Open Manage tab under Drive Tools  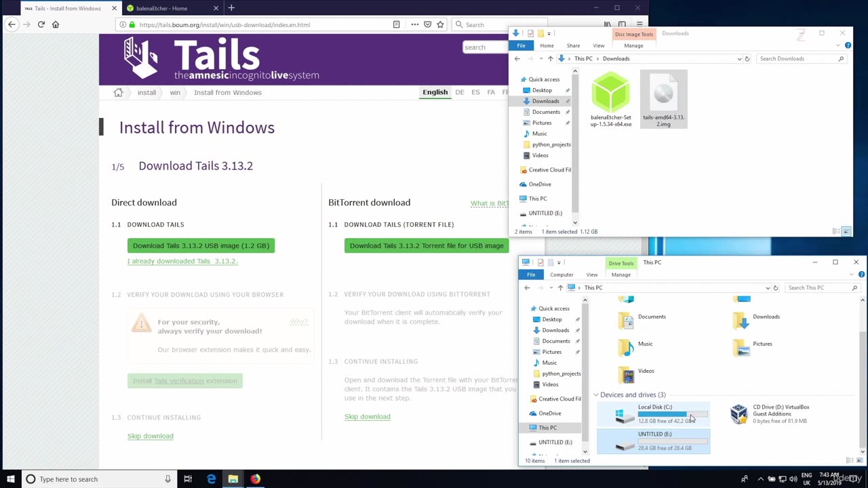pos(620,274)
